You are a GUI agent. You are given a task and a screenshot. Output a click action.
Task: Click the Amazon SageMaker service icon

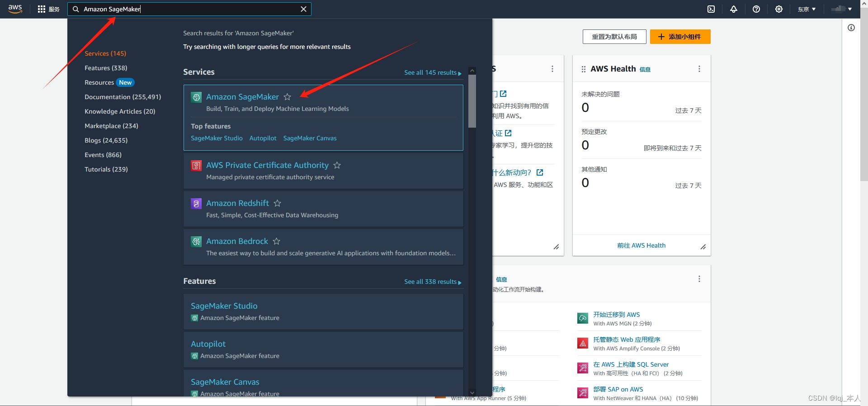coord(196,97)
